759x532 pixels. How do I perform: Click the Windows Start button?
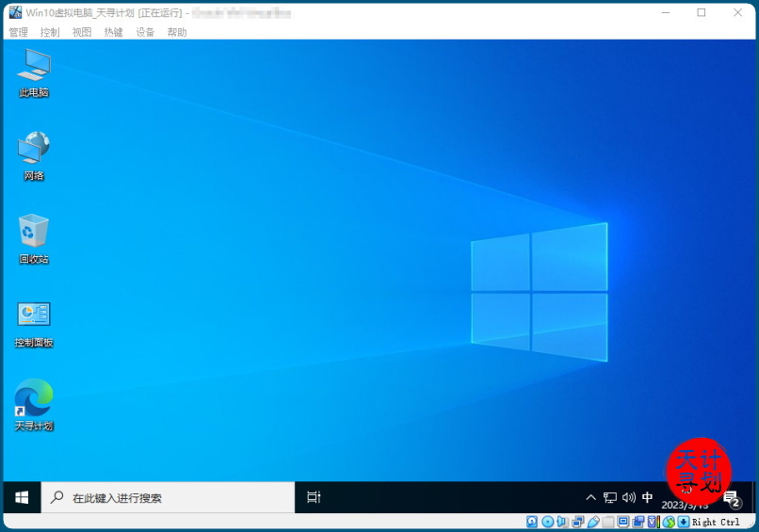22,497
